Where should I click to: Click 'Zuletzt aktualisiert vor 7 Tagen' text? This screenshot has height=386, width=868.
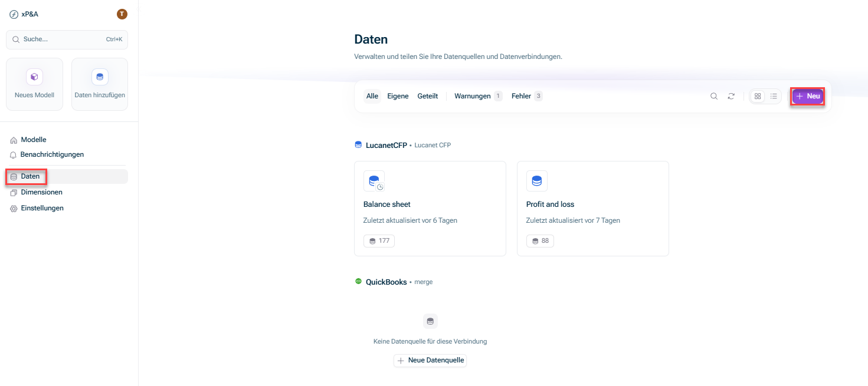point(573,220)
